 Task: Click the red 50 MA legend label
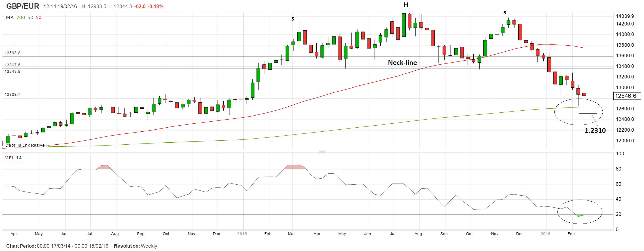pos(38,17)
